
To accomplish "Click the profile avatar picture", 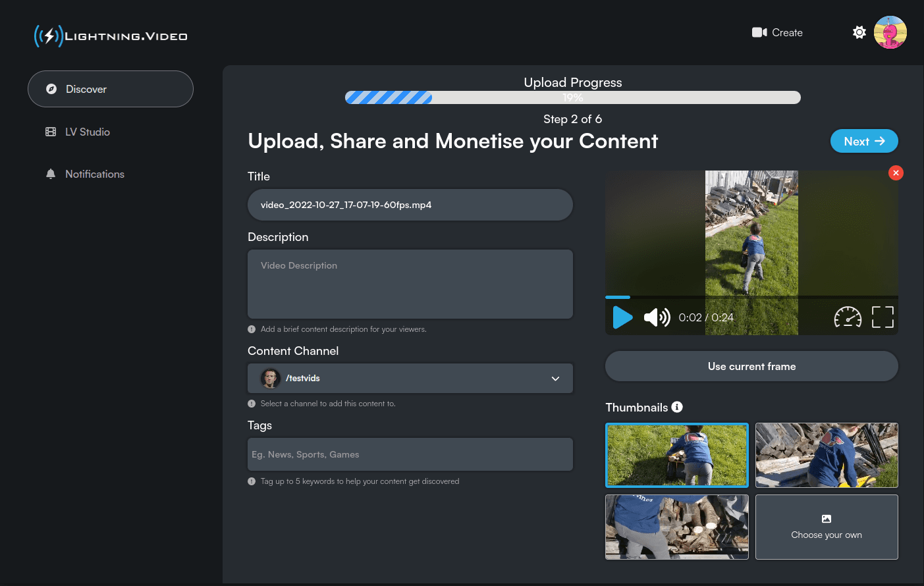I will pyautogui.click(x=890, y=32).
